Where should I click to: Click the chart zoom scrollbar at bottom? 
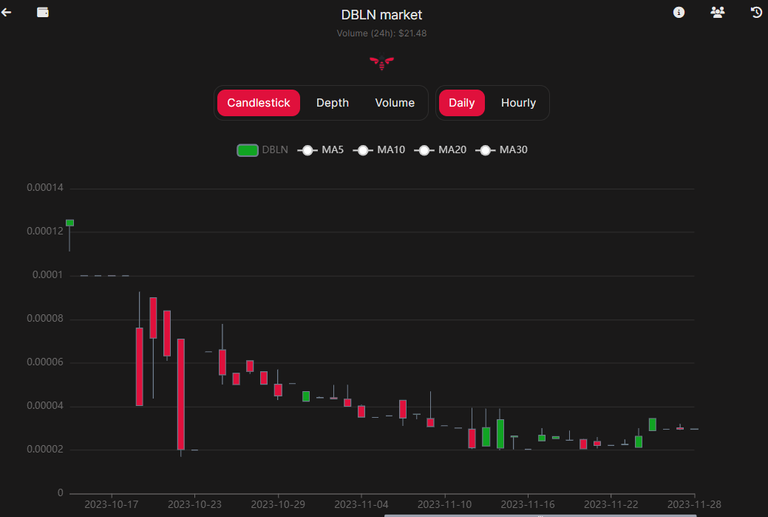tap(540, 515)
